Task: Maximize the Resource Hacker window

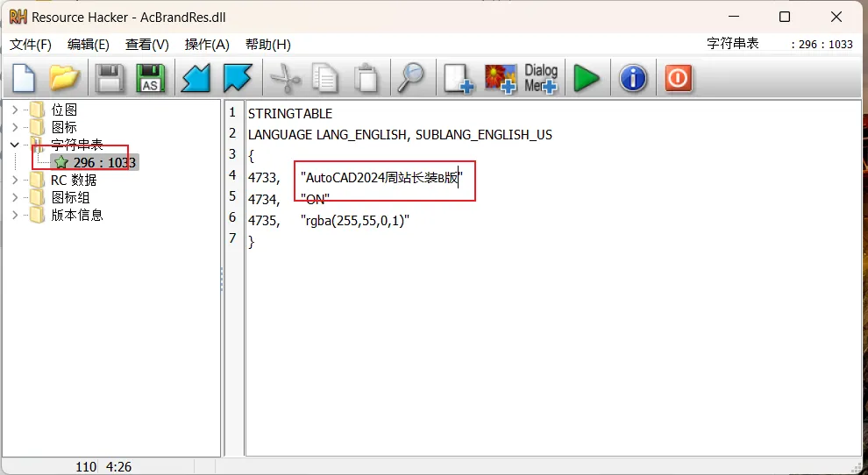Action: (x=785, y=17)
